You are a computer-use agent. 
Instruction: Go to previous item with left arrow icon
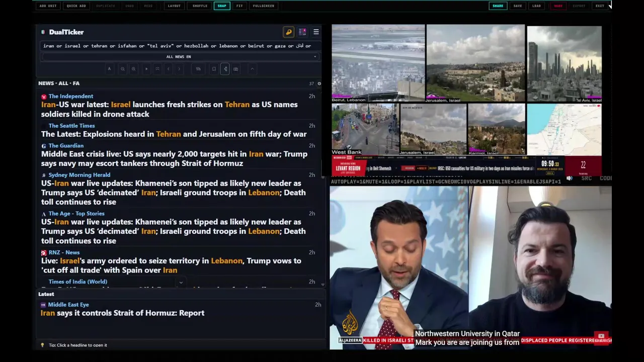169,69
